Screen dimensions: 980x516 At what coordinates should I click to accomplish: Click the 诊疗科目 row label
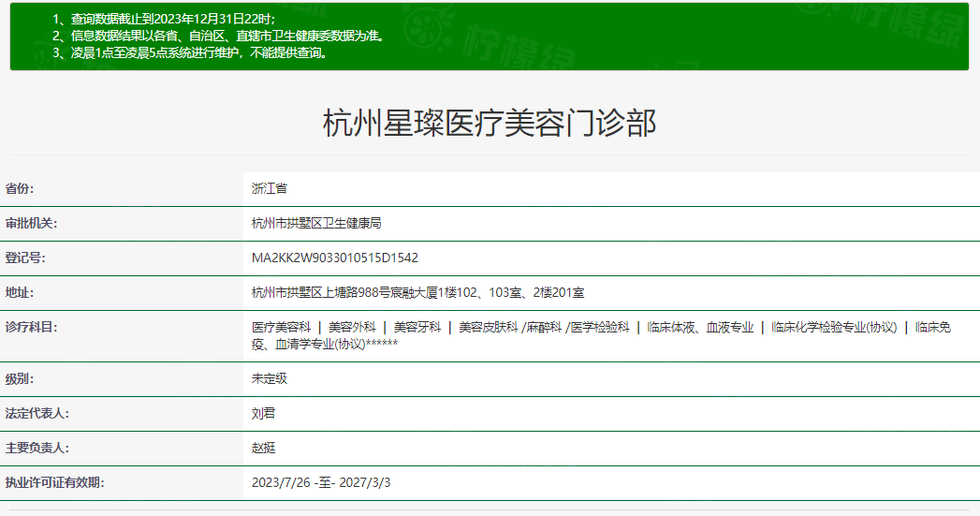32,327
